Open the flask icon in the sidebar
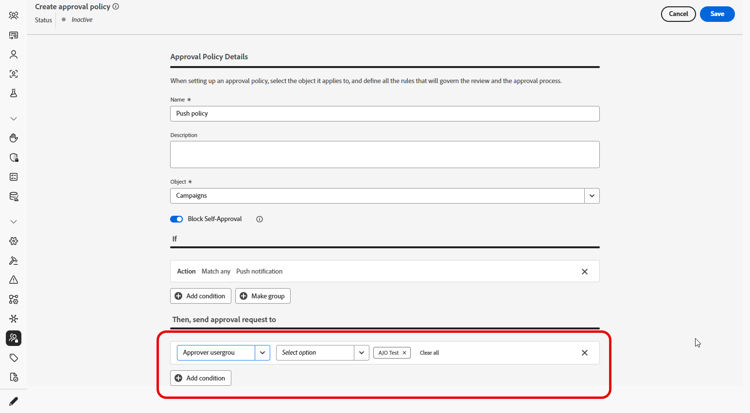The width and height of the screenshot is (750, 413). (x=14, y=93)
